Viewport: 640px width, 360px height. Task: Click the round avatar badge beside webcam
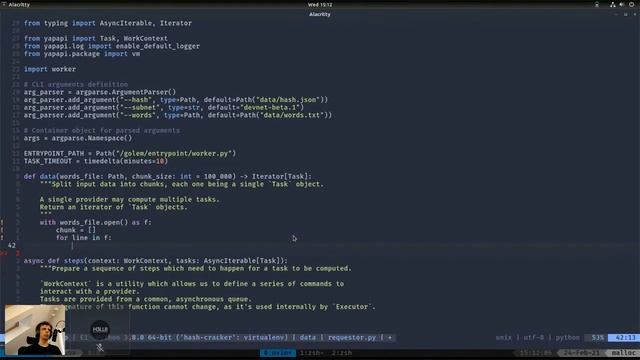(100, 329)
